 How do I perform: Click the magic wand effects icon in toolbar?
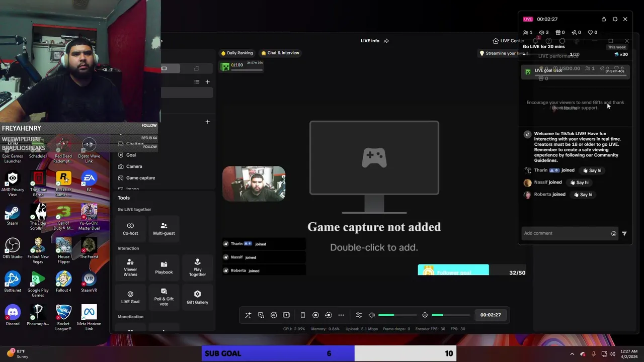pyautogui.click(x=248, y=315)
